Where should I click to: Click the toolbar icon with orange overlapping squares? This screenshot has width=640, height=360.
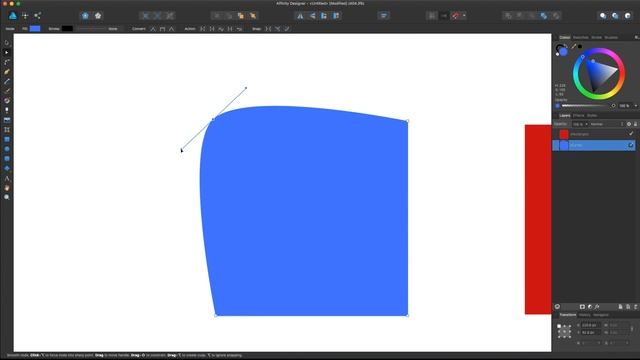(241, 16)
